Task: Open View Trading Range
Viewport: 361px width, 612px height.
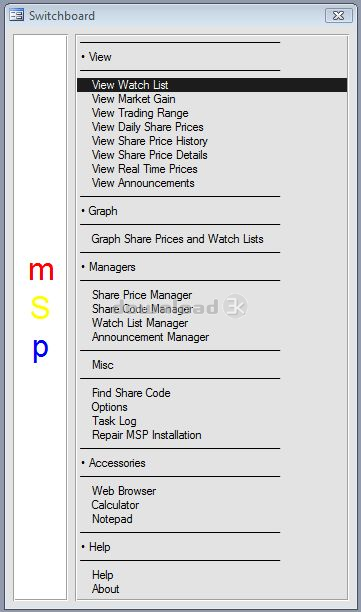Action: point(140,113)
